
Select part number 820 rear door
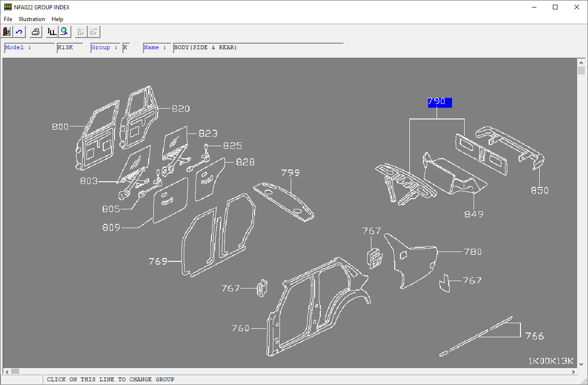pyautogui.click(x=181, y=109)
